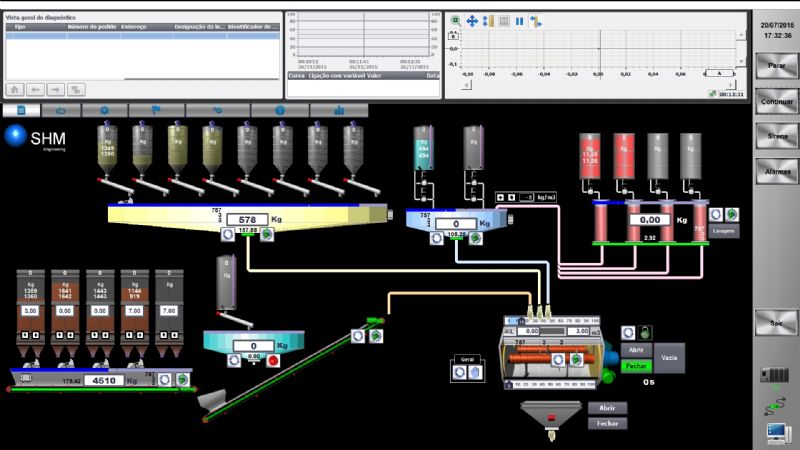Click the network connection icon in sidebar

click(x=775, y=404)
